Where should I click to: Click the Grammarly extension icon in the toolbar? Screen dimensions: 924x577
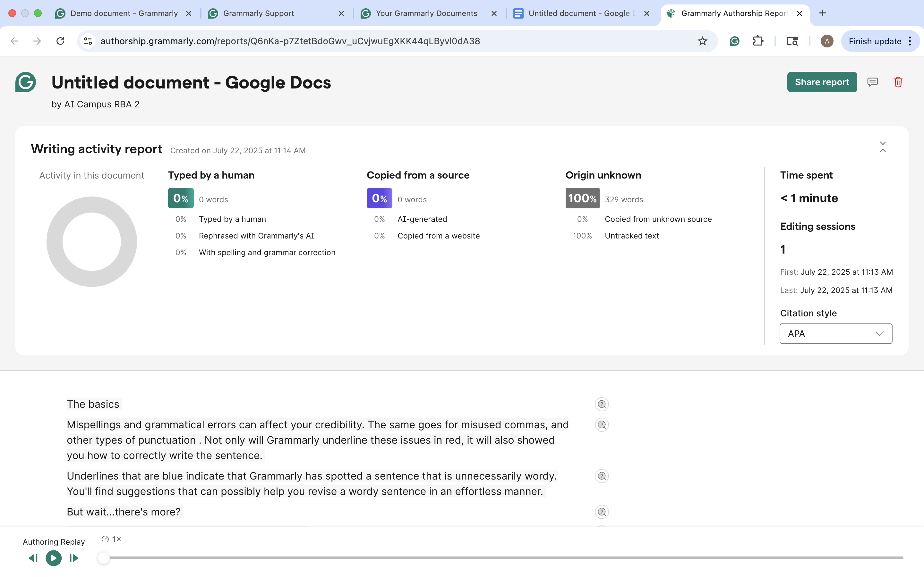click(x=734, y=41)
